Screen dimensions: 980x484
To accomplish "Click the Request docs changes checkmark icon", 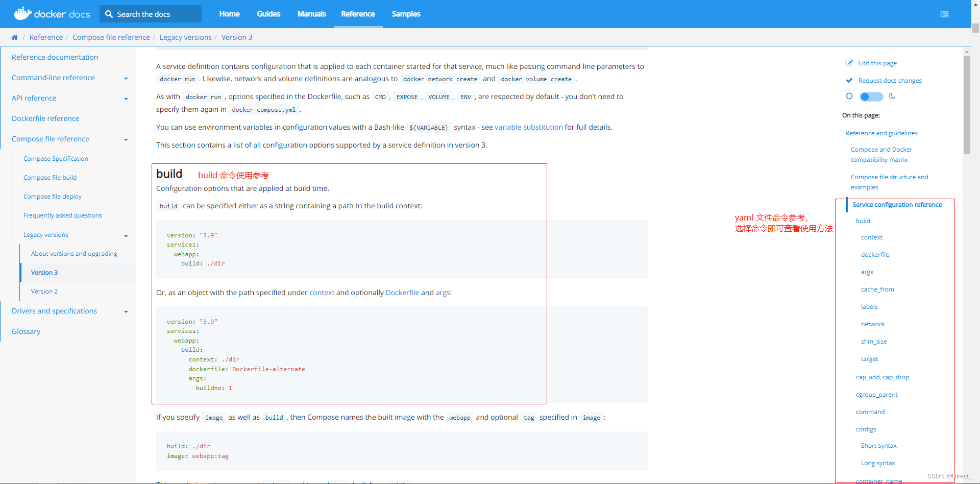I will tap(849, 80).
